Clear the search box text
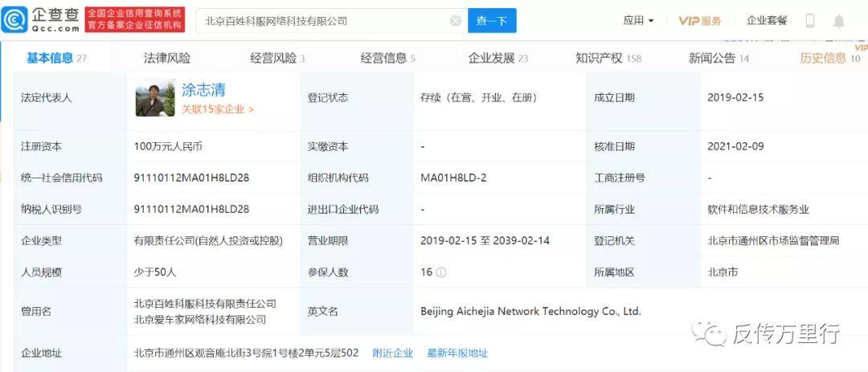Screen dimensions: 868x372 [x=455, y=21]
